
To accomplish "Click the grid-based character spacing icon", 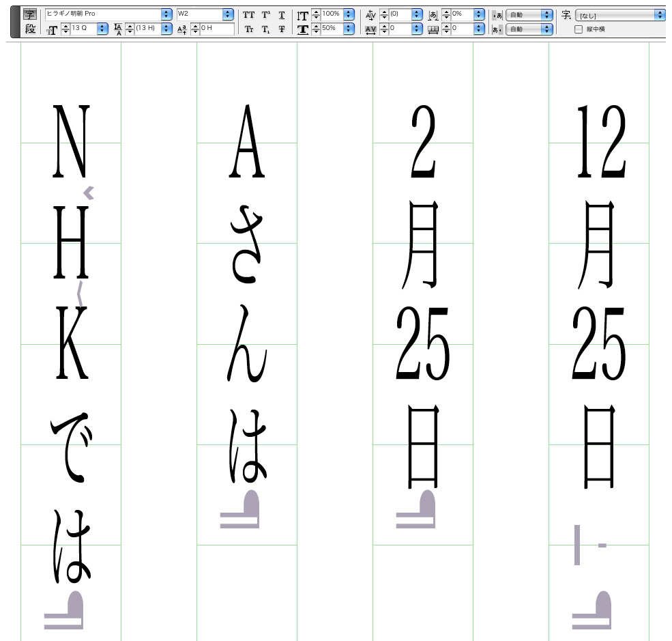I will point(433,29).
